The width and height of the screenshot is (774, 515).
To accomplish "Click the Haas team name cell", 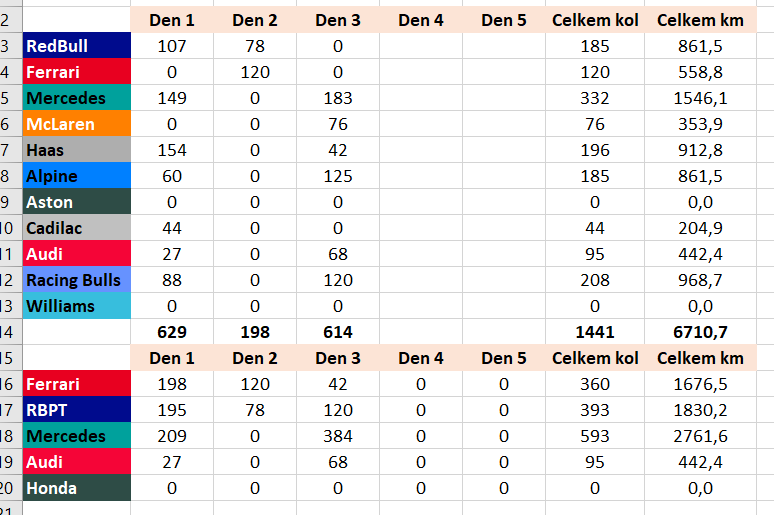I will click(76, 150).
